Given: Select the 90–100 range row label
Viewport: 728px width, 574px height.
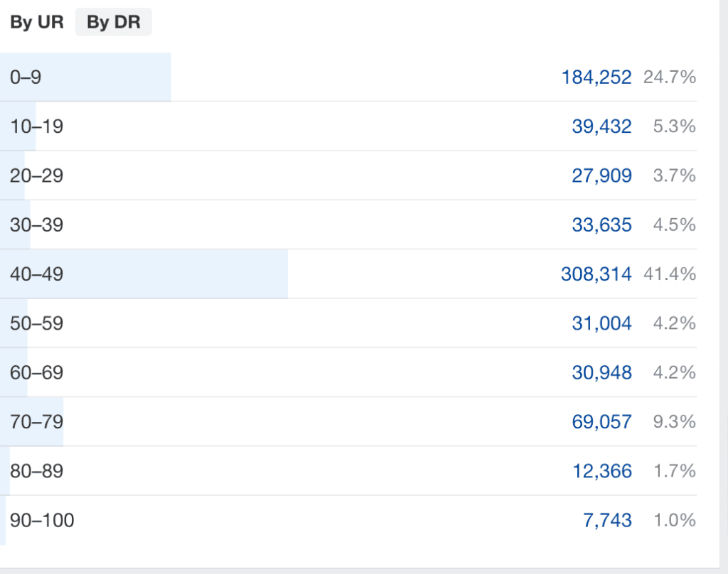Looking at the screenshot, I should [42, 520].
